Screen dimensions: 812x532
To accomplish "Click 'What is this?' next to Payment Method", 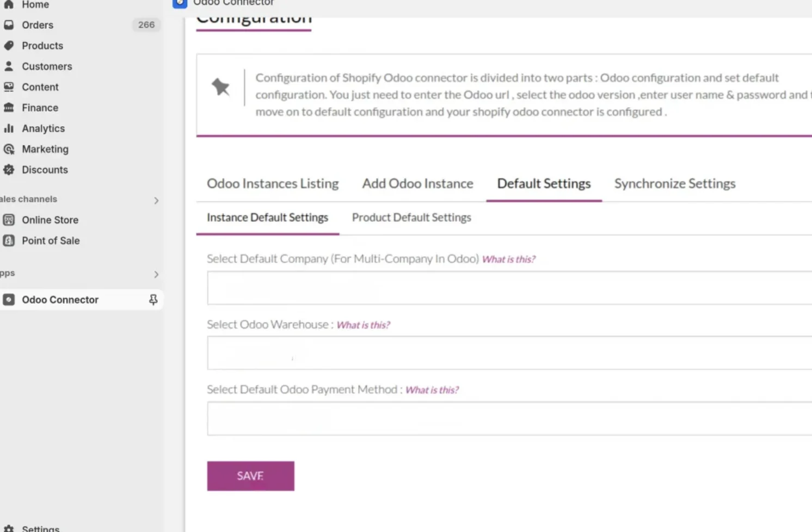I will pos(432,390).
